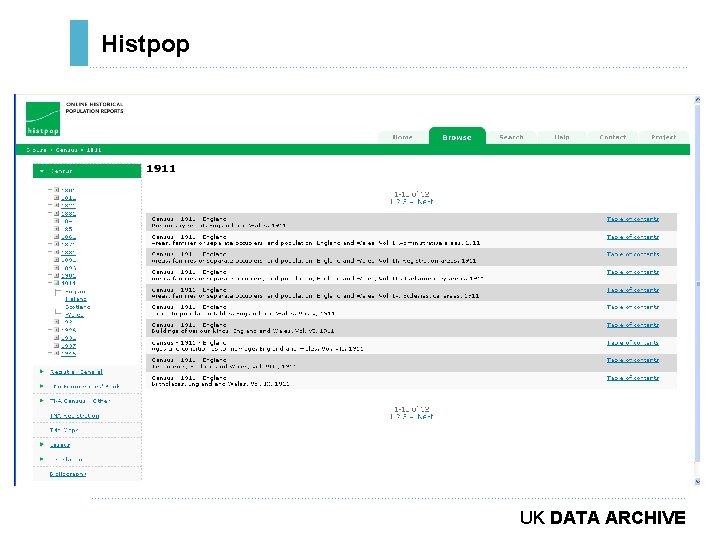Open Table of contents for last report
This screenshot has height=540, width=720.
pos(632,378)
